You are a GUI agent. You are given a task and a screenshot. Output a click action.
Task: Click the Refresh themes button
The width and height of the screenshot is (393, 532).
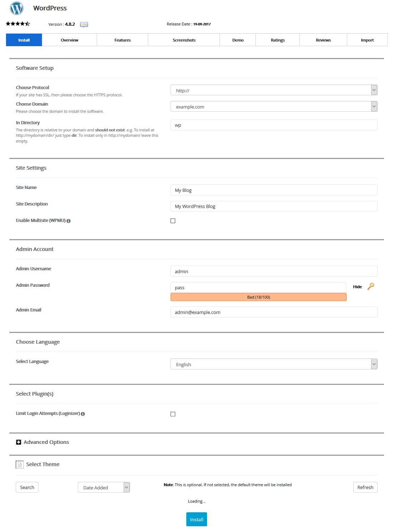[365, 487]
